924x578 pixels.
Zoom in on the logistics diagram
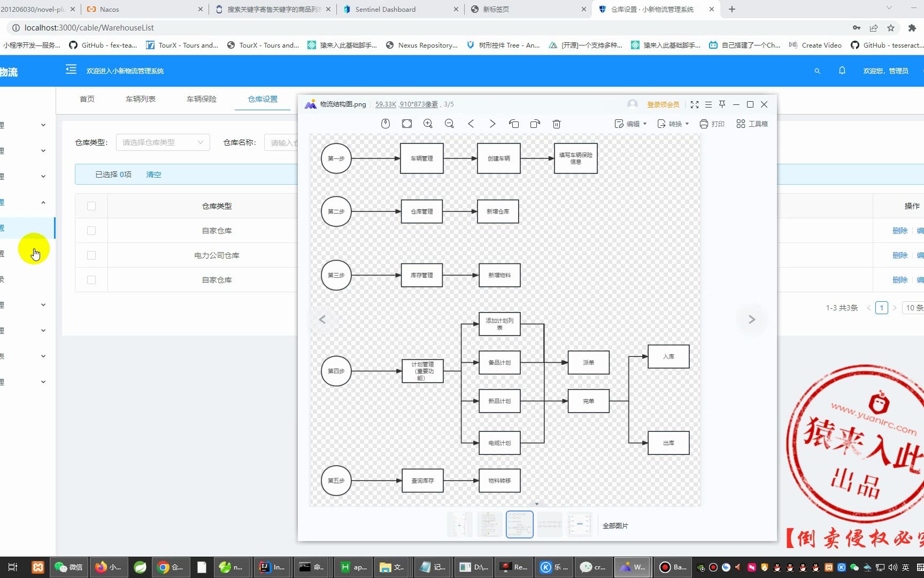(x=428, y=124)
